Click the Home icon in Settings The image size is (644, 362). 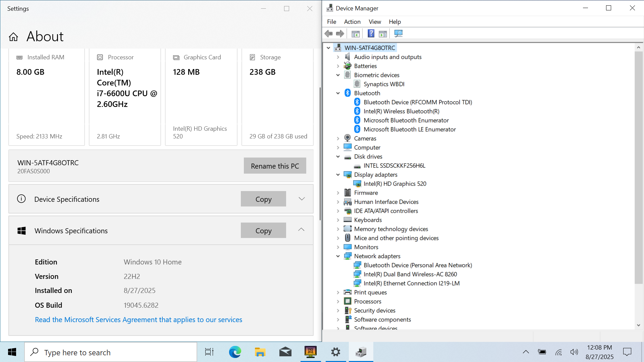pyautogui.click(x=13, y=37)
